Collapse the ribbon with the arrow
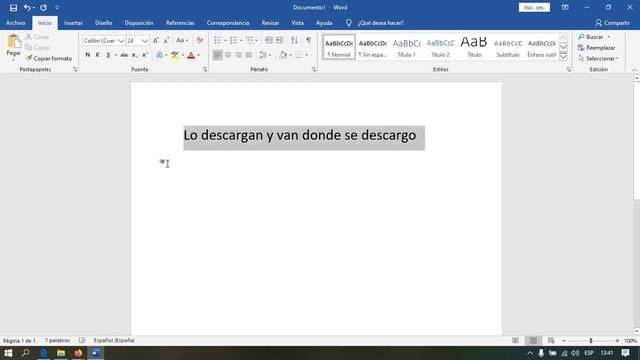 click(x=634, y=70)
